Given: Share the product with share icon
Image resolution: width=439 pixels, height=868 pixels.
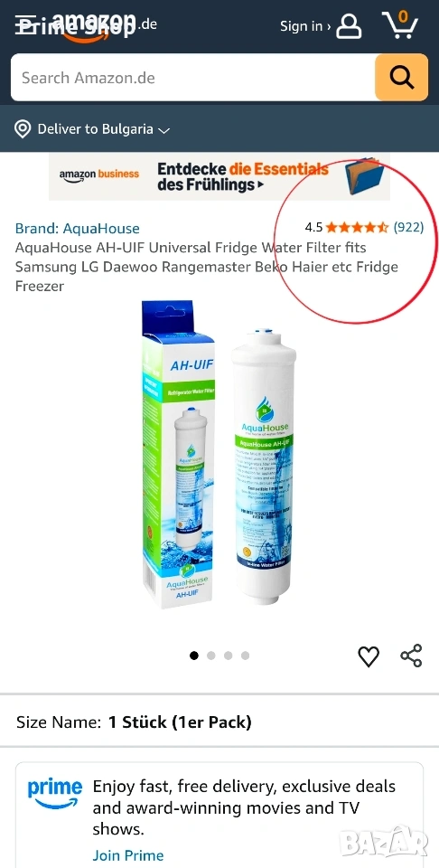Looking at the screenshot, I should [411, 656].
